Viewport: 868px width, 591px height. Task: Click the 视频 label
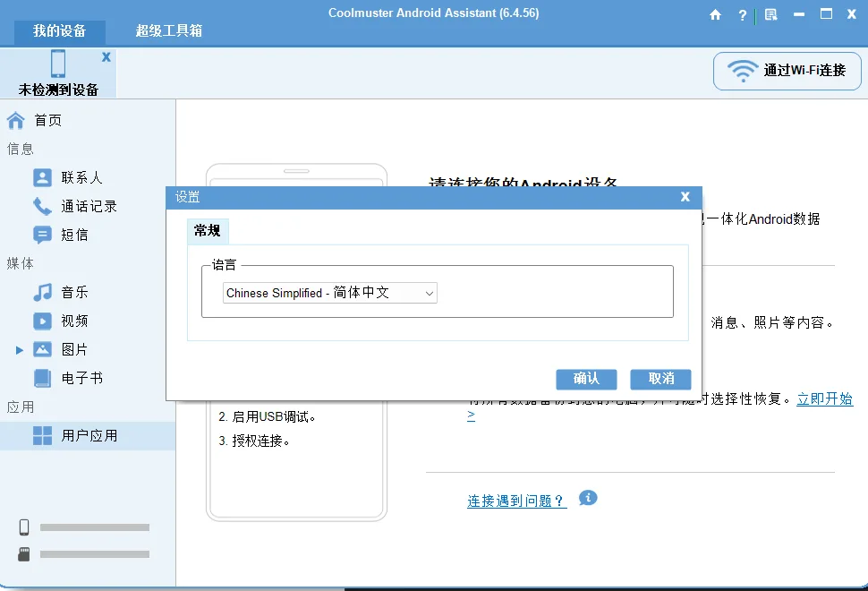(x=75, y=321)
